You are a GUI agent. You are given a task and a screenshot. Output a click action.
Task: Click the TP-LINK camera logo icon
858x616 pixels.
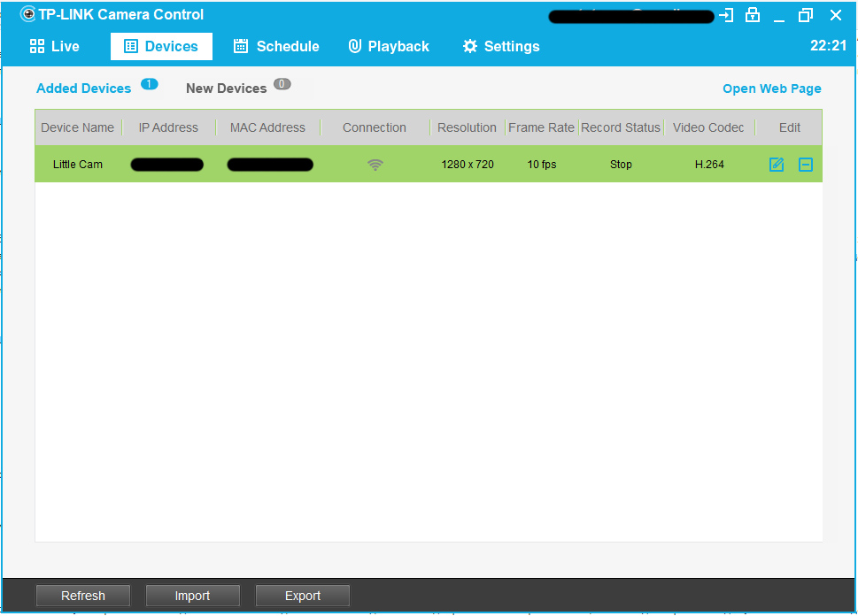[28, 15]
